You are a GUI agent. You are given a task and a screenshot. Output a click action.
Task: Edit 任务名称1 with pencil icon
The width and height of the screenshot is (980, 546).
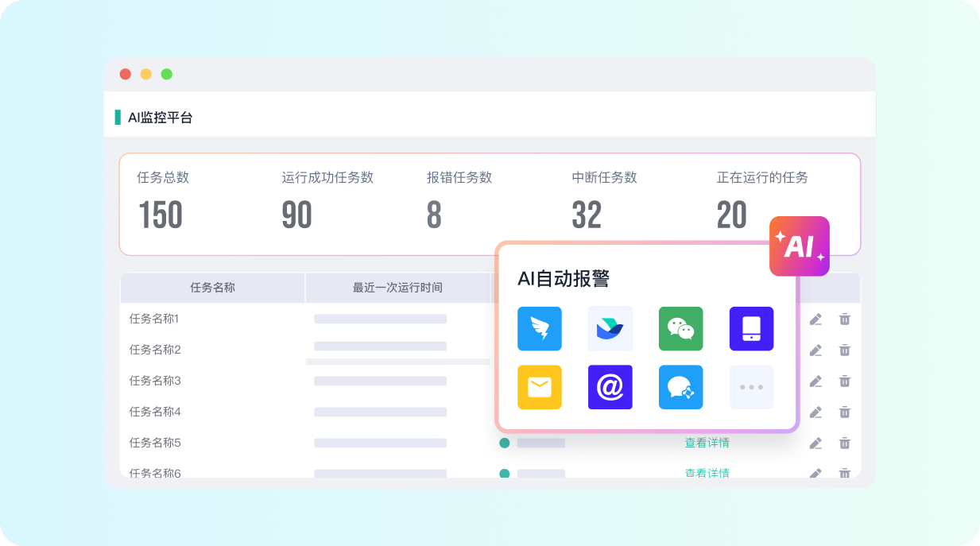(815, 319)
